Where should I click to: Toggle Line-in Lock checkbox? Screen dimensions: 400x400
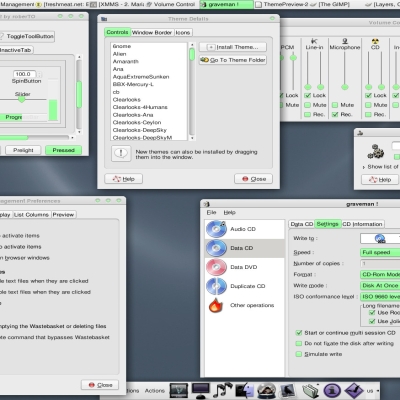point(308,95)
